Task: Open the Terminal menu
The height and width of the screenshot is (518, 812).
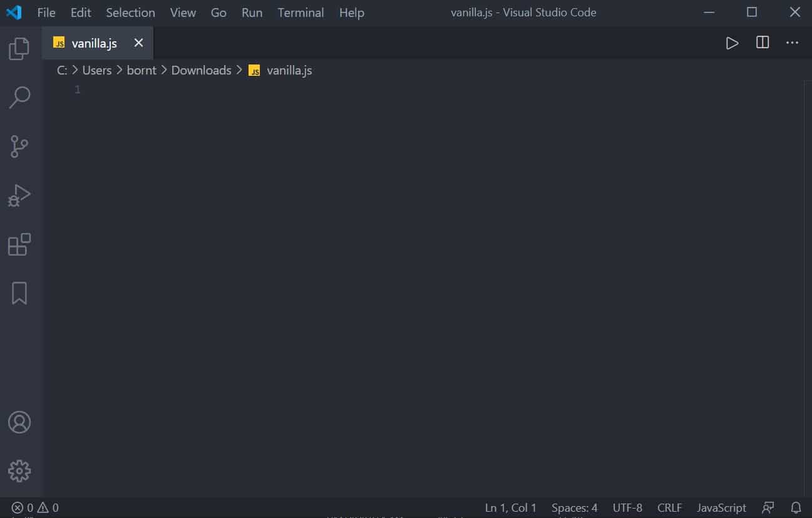Action: pyautogui.click(x=301, y=13)
